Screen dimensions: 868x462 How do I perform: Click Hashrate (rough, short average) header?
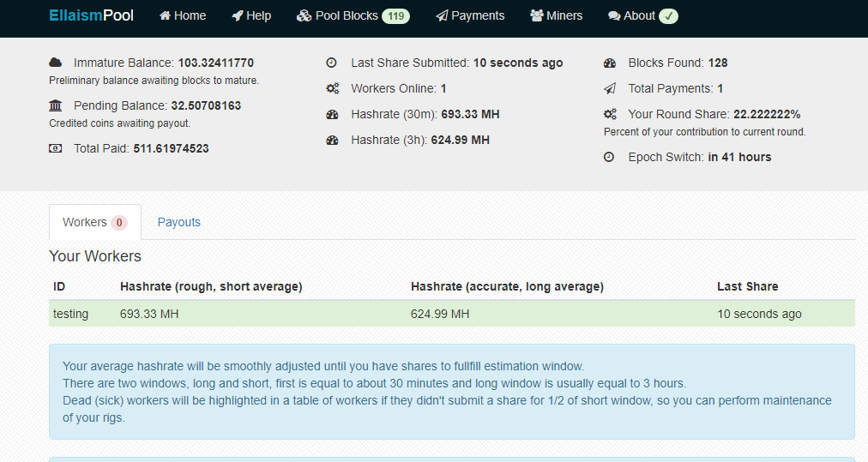click(211, 286)
